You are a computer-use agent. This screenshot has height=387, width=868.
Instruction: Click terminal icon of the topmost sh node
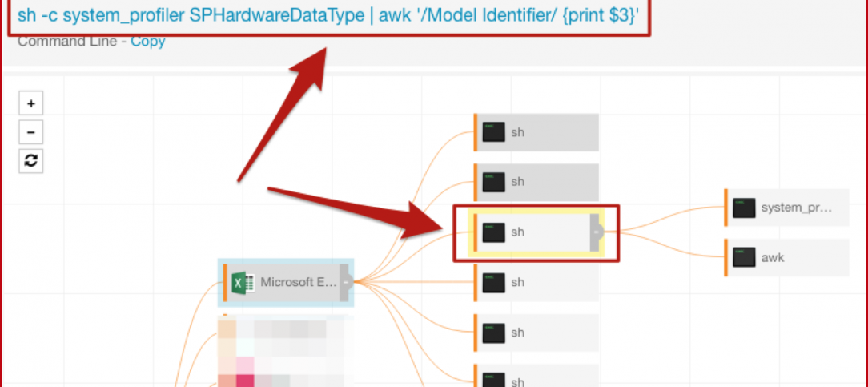point(493,132)
